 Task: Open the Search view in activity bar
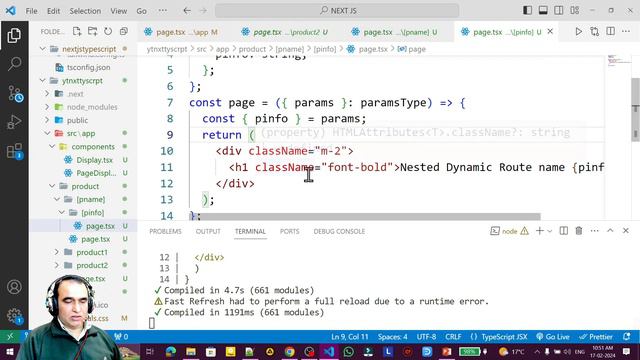(x=14, y=64)
